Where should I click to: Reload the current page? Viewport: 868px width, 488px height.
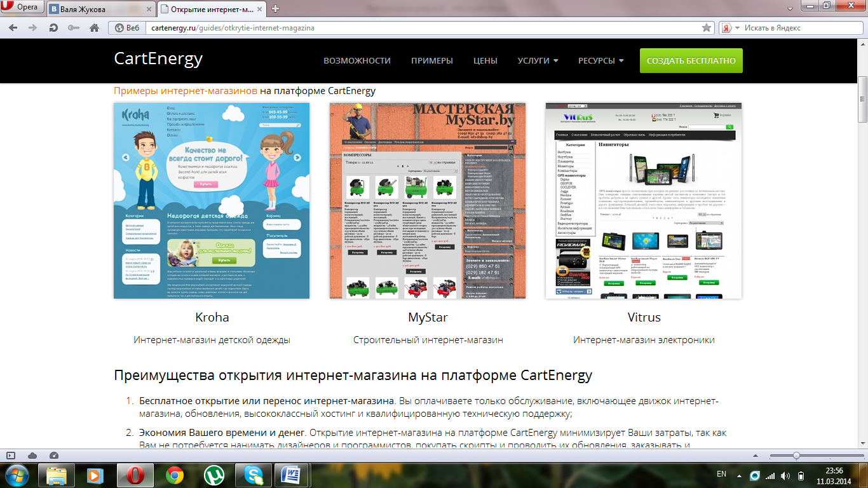pos(53,28)
